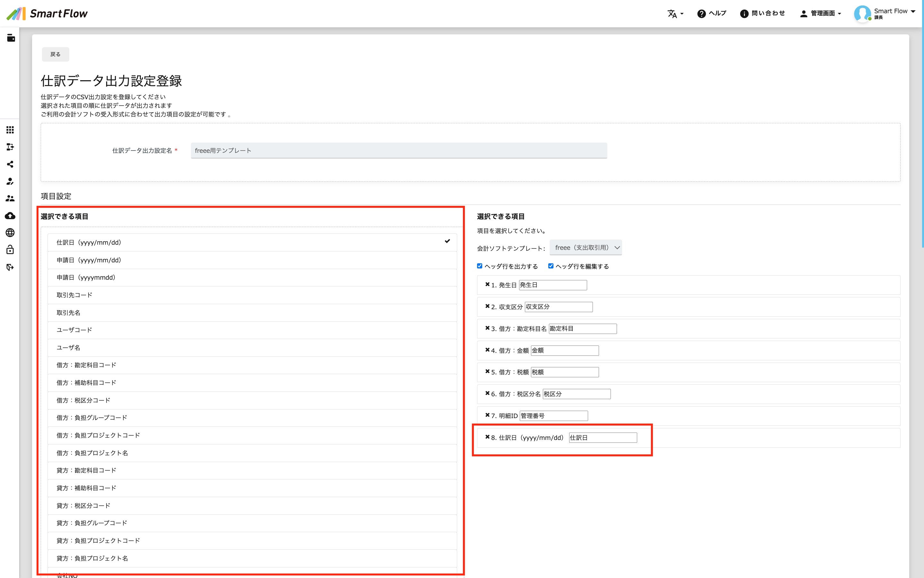
Task: Select 申請日（yyyymmdd）in the list
Action: click(x=252, y=277)
